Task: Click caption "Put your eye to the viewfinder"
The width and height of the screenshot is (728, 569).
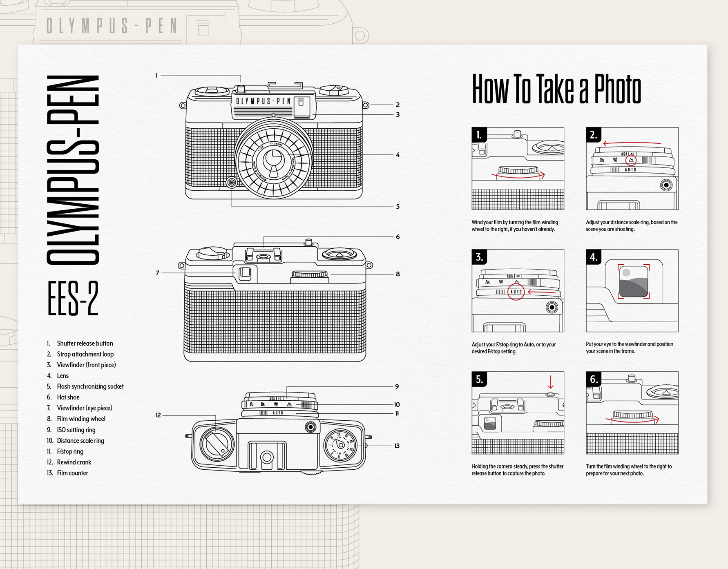Action: [630, 348]
